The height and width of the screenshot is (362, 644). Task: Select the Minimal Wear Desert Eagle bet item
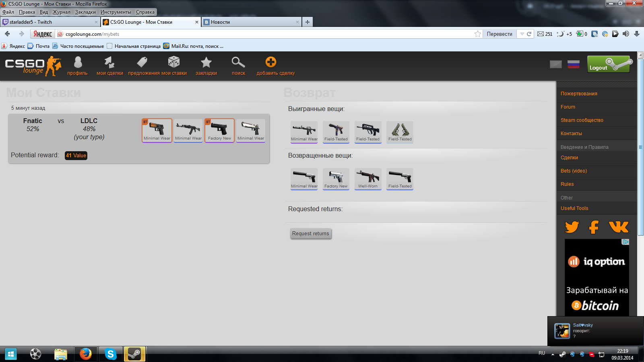pyautogui.click(x=251, y=130)
